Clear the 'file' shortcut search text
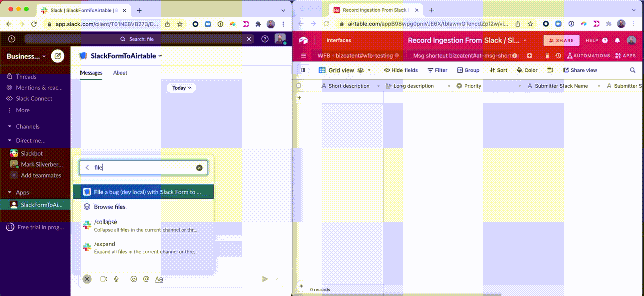644x296 pixels. [x=199, y=168]
